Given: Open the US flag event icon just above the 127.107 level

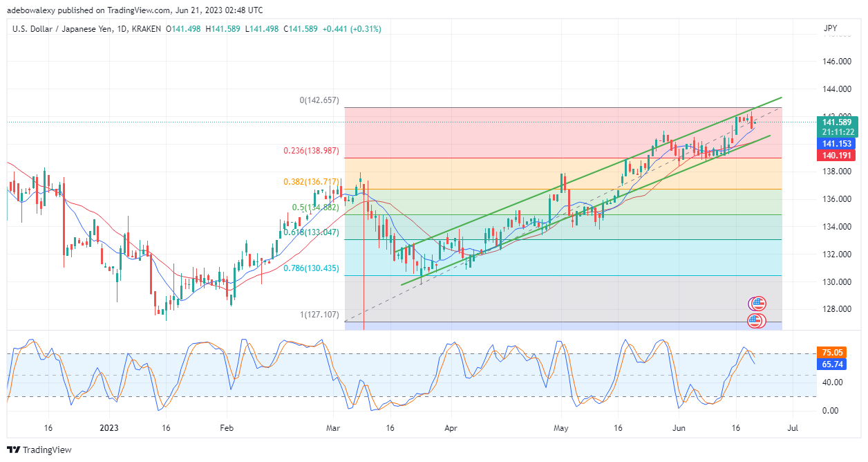Looking at the screenshot, I should click(759, 304).
